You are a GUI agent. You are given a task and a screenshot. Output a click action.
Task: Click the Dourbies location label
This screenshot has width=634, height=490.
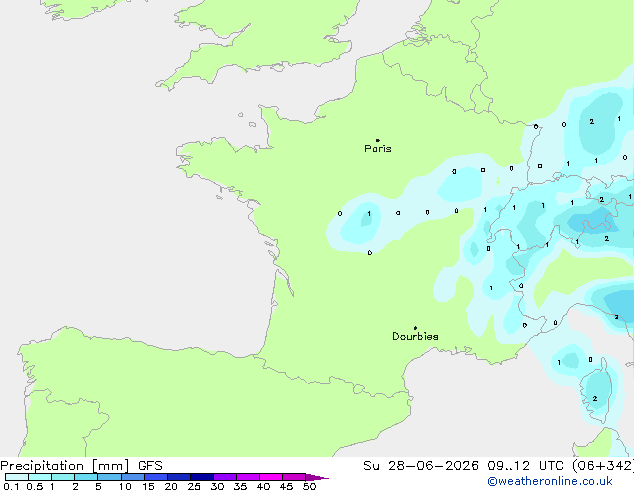pyautogui.click(x=415, y=336)
